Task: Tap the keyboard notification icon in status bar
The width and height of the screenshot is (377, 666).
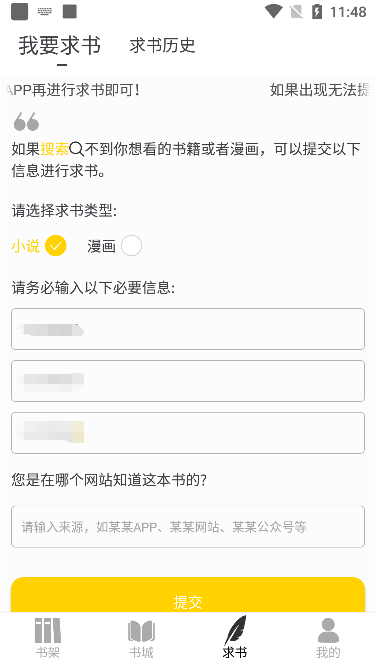Action: point(45,11)
